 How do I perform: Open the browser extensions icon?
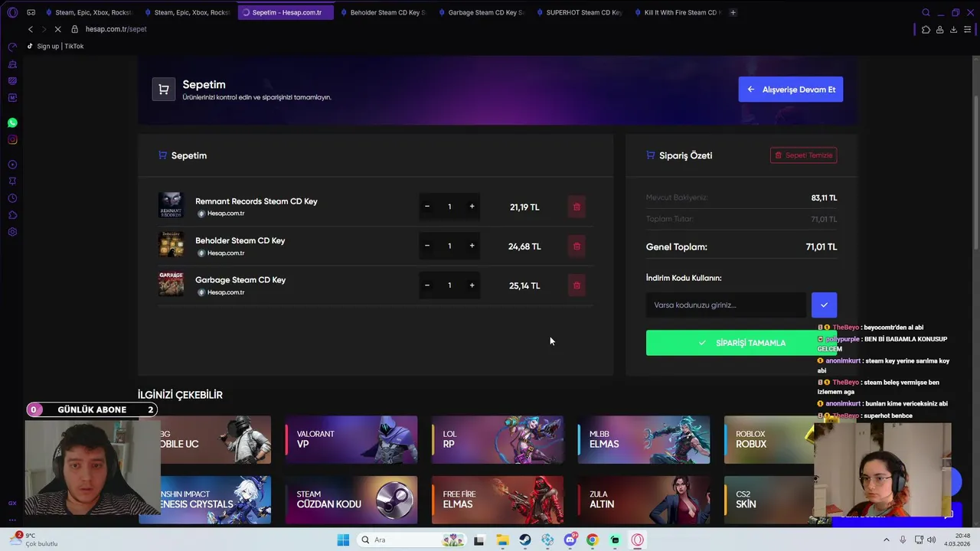(926, 29)
